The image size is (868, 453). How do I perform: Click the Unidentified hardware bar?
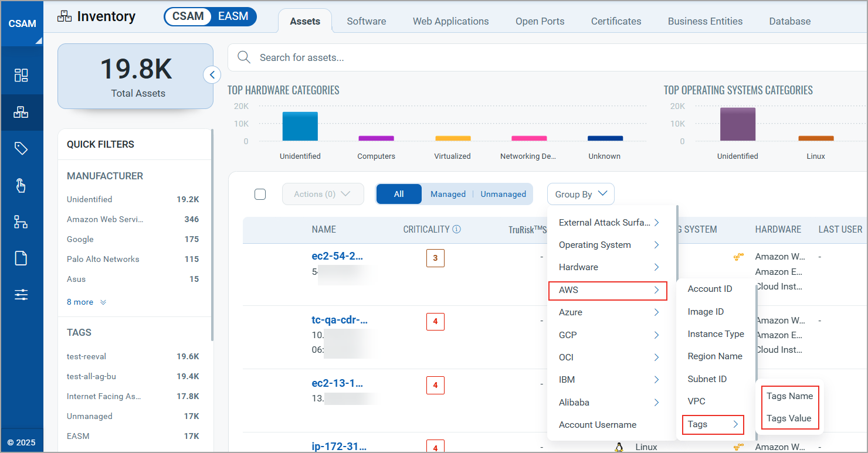pos(300,126)
